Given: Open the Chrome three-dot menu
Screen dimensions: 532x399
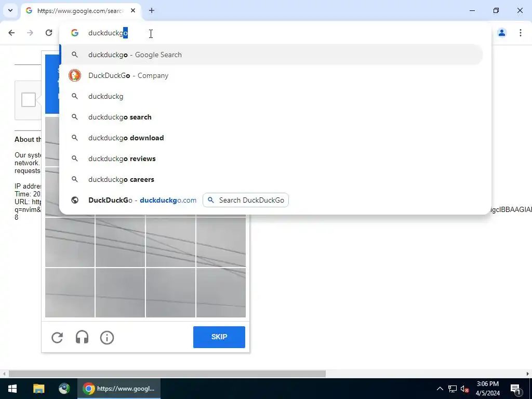Looking at the screenshot, I should [x=521, y=33].
